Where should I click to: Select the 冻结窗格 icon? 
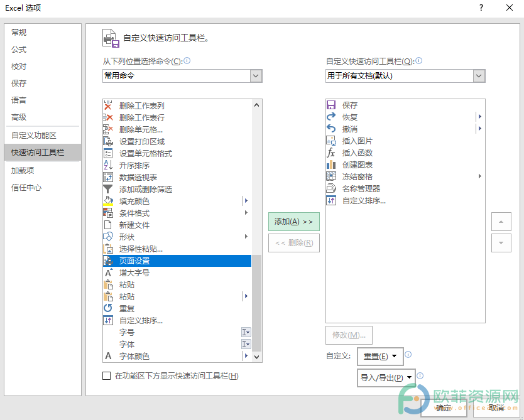[x=331, y=176]
